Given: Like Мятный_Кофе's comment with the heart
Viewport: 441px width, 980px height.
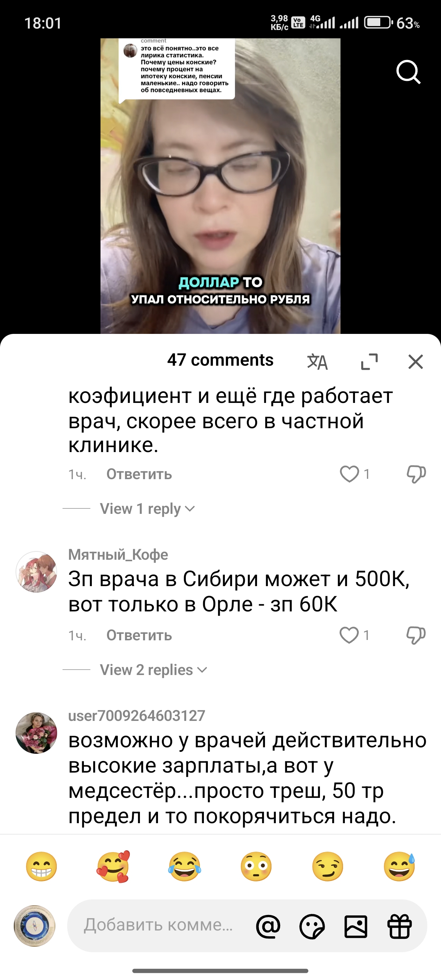Looking at the screenshot, I should [x=349, y=635].
